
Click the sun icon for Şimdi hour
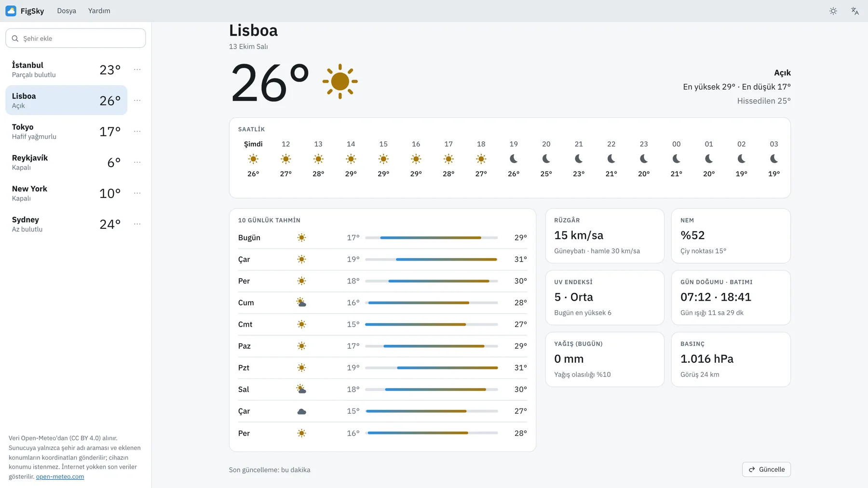point(253,159)
